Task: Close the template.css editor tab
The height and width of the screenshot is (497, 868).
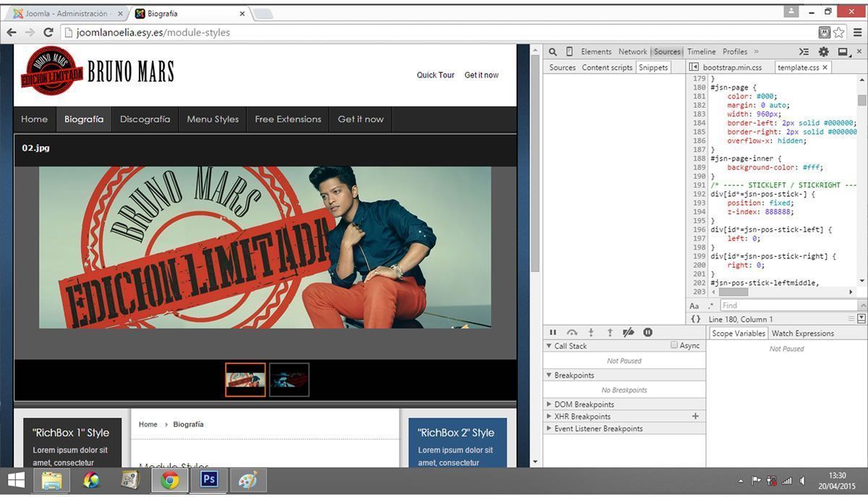Action: pyautogui.click(x=825, y=67)
